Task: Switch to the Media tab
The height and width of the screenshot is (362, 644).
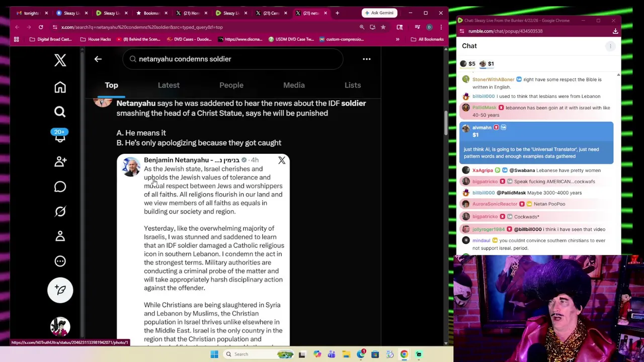Action: pyautogui.click(x=294, y=85)
